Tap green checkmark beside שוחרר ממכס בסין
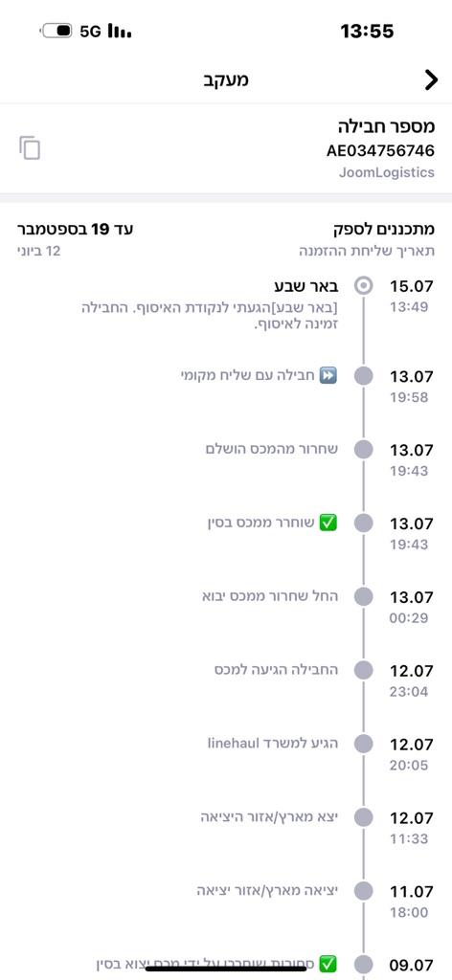This screenshot has height=980, width=452. pyautogui.click(x=328, y=523)
